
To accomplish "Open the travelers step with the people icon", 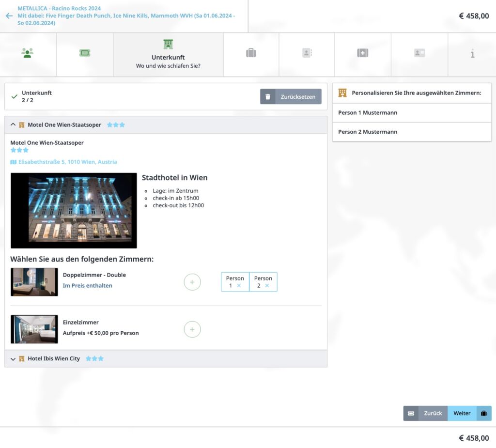I will (x=28, y=53).
